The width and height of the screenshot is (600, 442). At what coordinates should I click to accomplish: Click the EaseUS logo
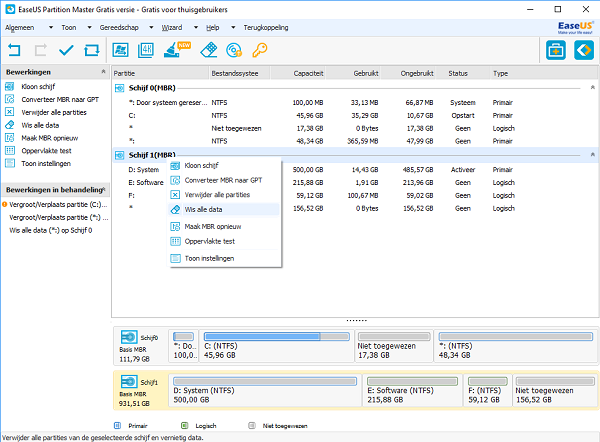pyautogui.click(x=575, y=27)
